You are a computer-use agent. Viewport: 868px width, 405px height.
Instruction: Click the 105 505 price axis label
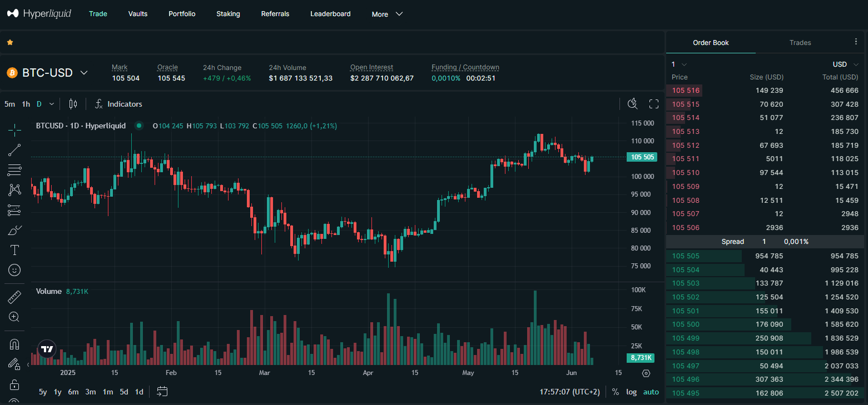click(642, 157)
